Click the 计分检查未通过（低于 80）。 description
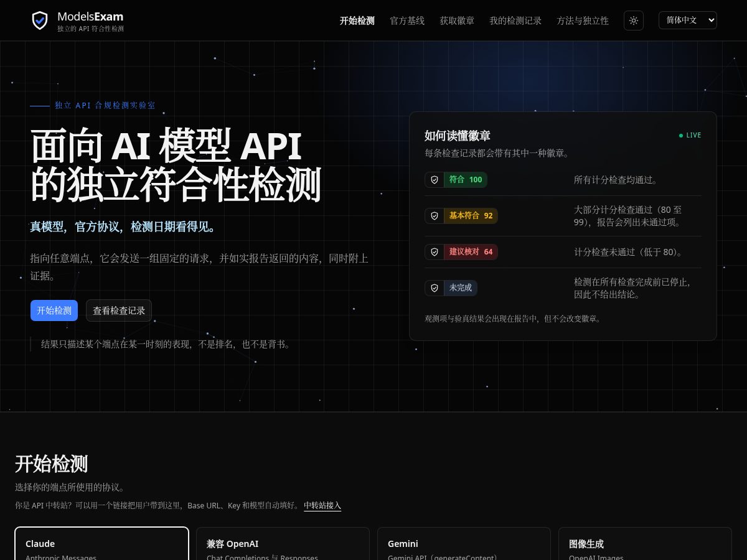Screen dimensions: 747x560 click(x=629, y=252)
